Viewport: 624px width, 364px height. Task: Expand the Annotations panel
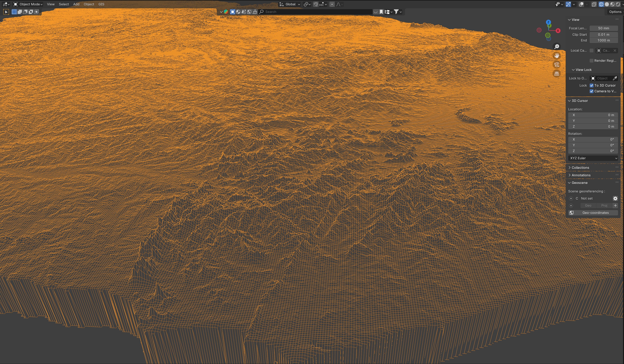[x=581, y=175]
